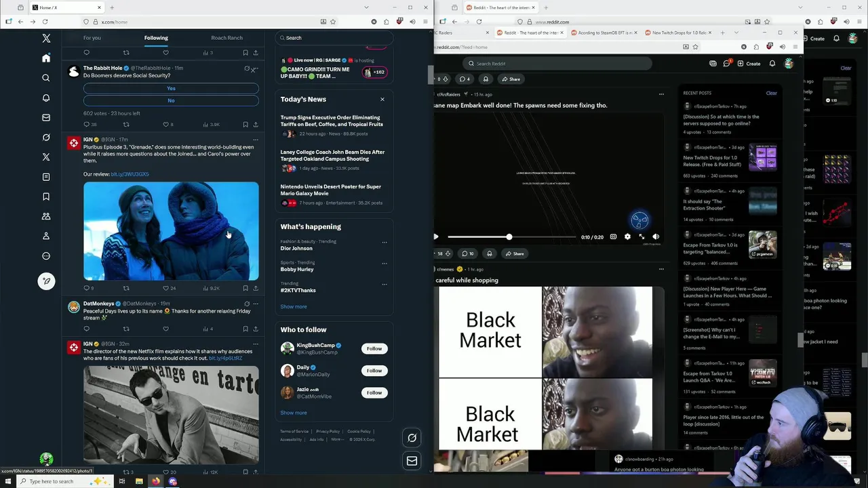The height and width of the screenshot is (488, 868).
Task: Open Reddit video settings gear
Action: pyautogui.click(x=627, y=237)
